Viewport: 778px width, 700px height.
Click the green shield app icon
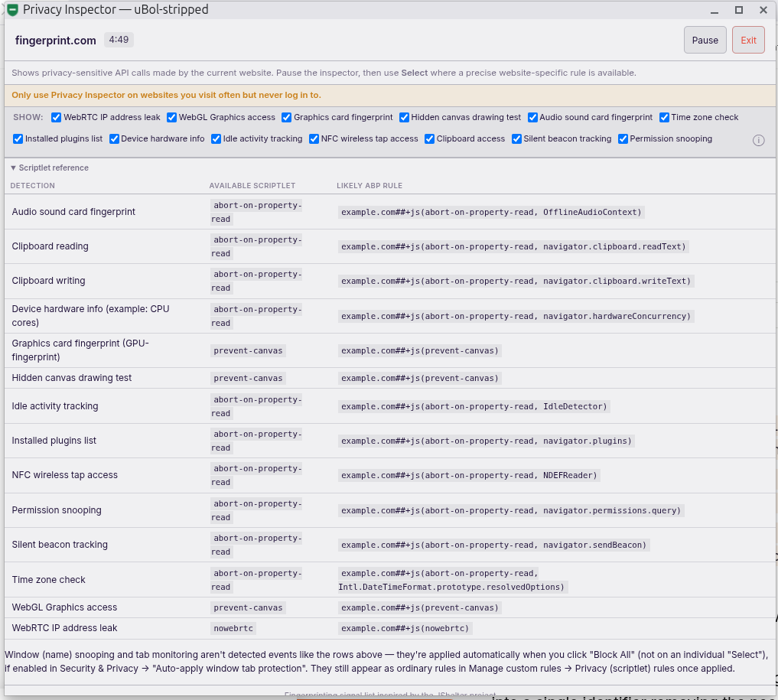click(12, 10)
